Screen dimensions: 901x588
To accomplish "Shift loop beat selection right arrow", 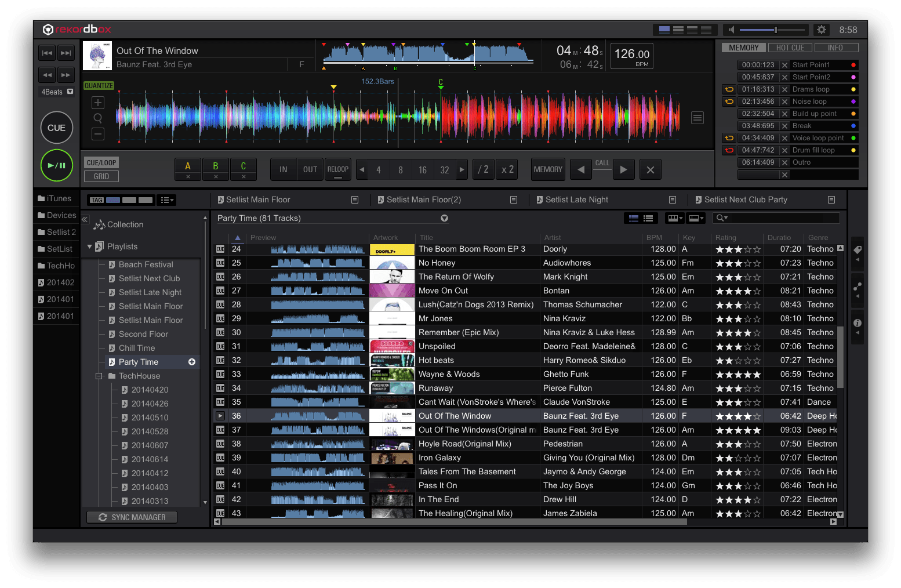I will point(462,170).
